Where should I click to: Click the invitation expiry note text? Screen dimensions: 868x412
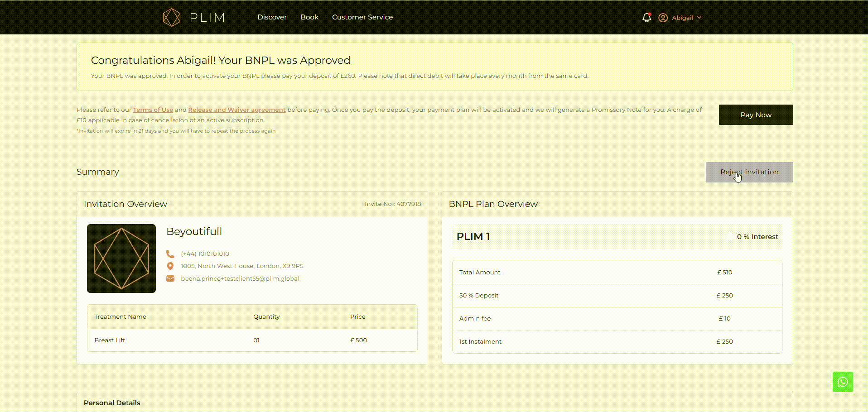[176, 131]
